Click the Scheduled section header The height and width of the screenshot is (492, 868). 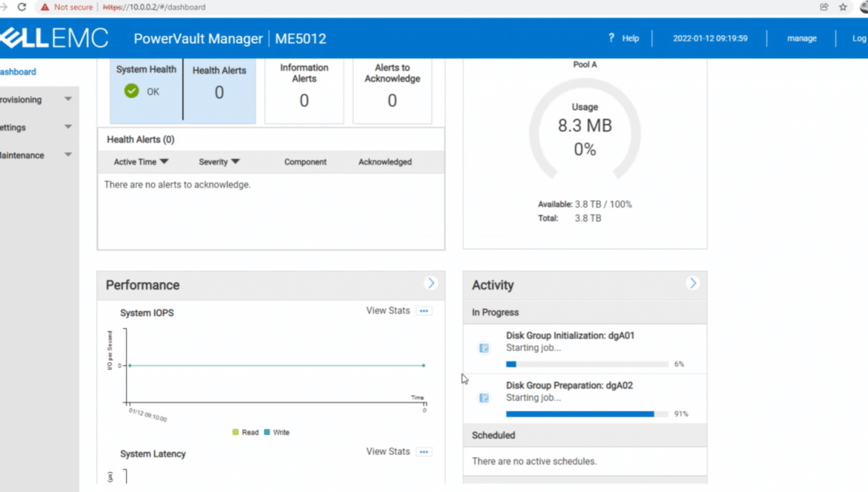[x=585, y=435]
